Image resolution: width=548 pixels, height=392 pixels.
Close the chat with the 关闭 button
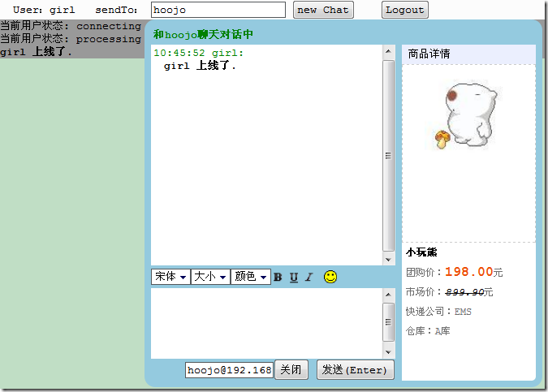(x=291, y=369)
